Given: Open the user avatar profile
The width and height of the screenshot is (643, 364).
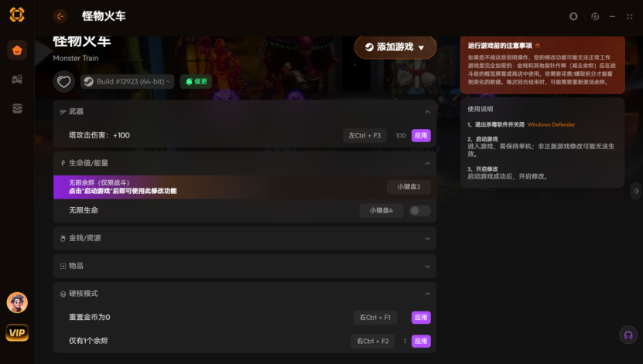Looking at the screenshot, I should pos(17,302).
